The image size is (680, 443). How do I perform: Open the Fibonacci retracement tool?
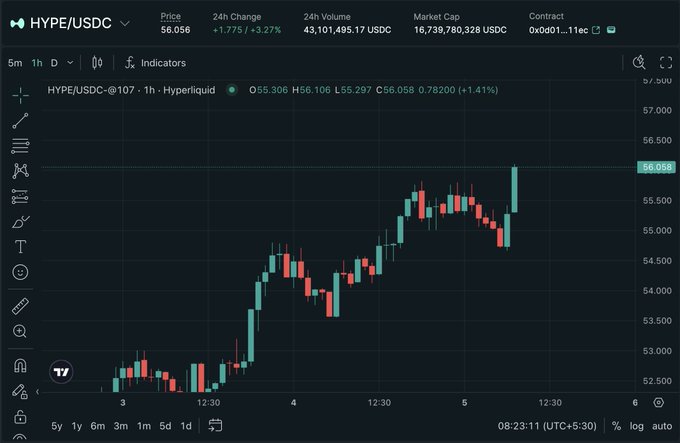point(20,146)
